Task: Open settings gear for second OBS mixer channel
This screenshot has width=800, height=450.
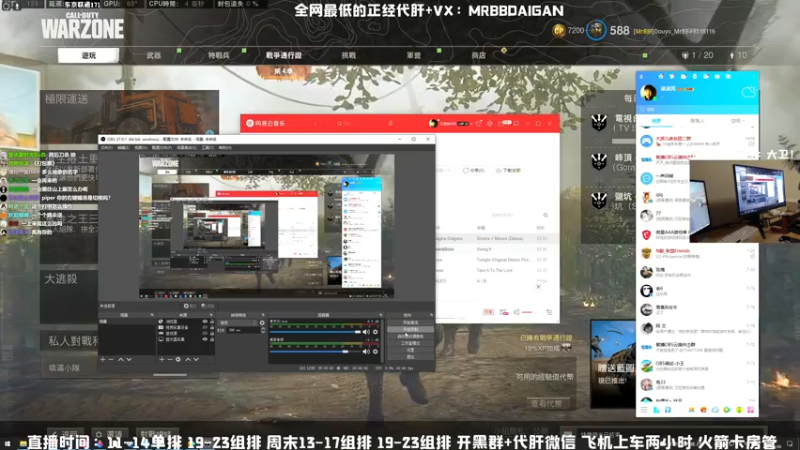Action: tap(376, 352)
